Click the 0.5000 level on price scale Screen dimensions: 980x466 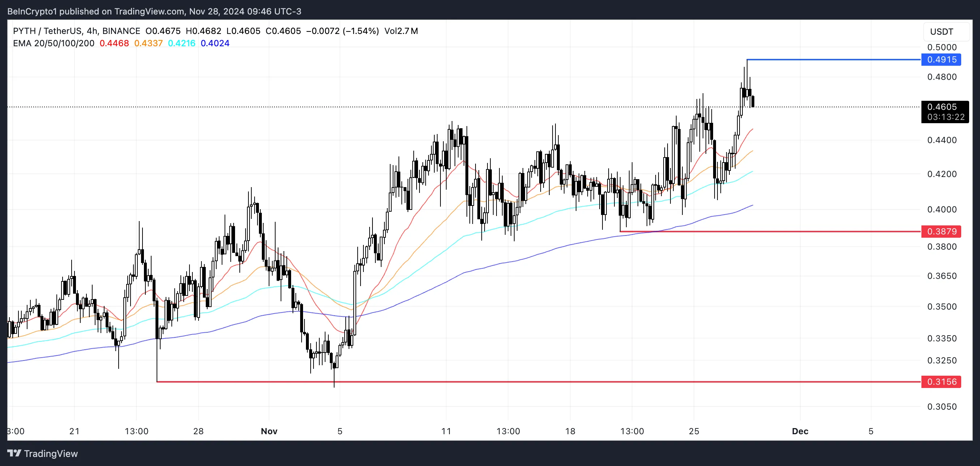click(942, 48)
